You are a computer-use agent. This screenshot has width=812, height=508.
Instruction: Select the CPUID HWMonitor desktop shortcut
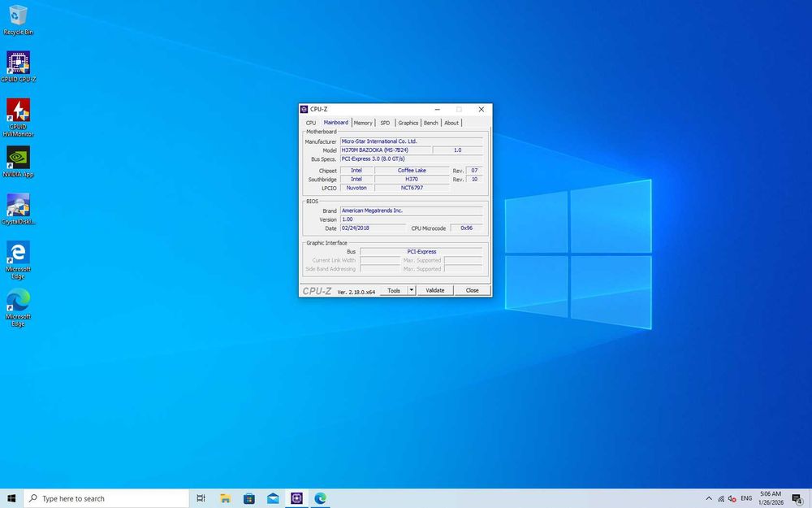(18, 118)
